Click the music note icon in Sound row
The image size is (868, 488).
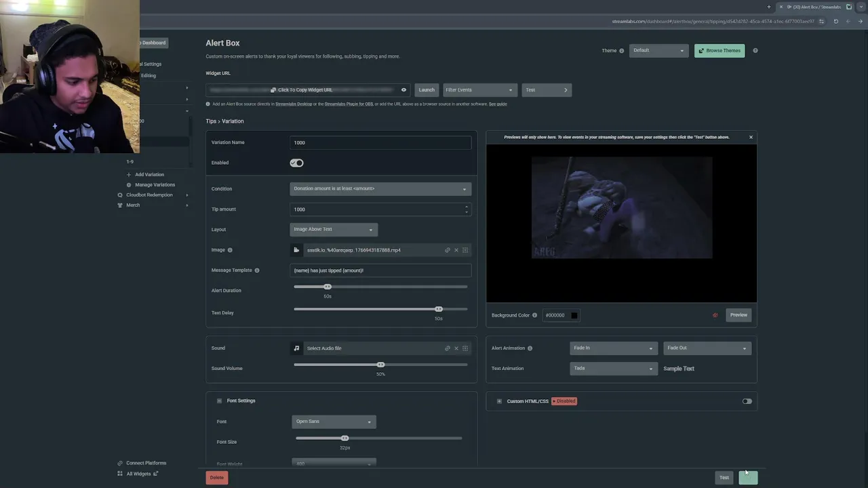[296, 348]
